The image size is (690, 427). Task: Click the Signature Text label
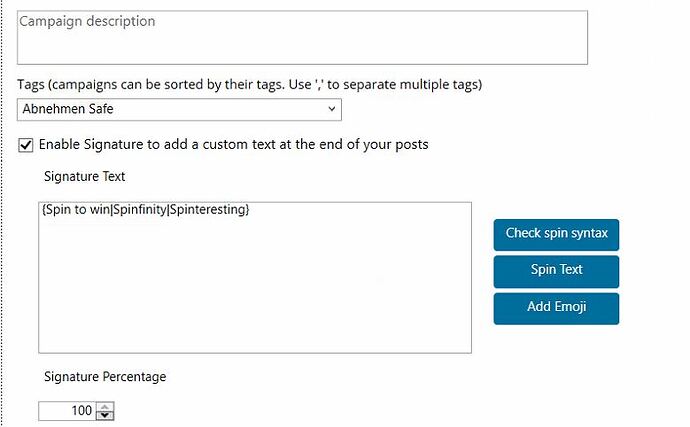point(84,177)
